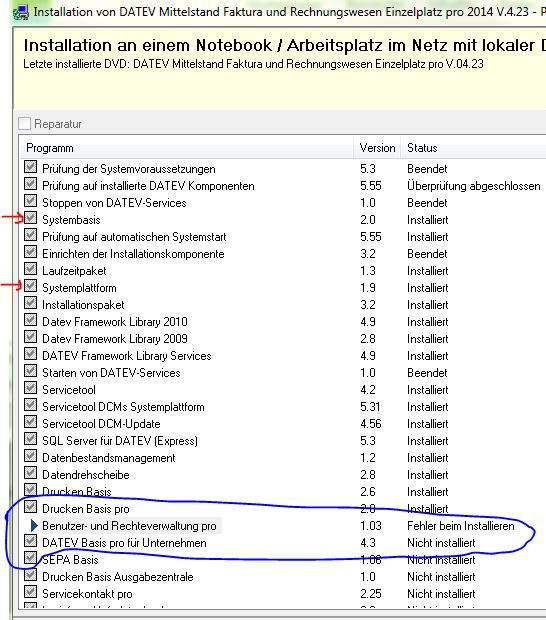
Task: Select 'Datenbestandsmanagement' program name
Action: coord(109,458)
